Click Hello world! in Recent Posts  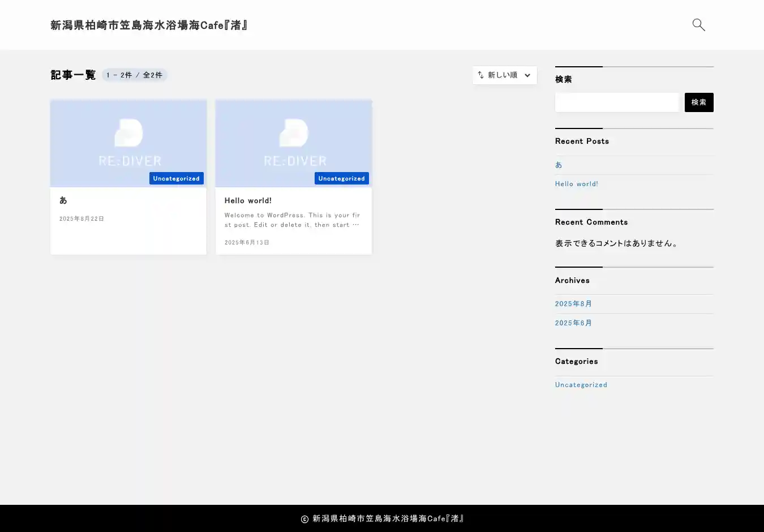tap(576, 184)
